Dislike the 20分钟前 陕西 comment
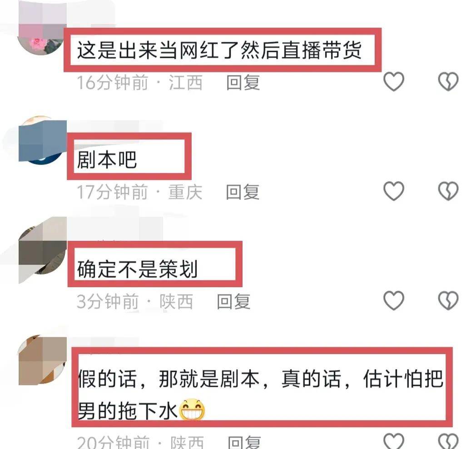Viewport: 476px width, 449px height. (x=448, y=440)
